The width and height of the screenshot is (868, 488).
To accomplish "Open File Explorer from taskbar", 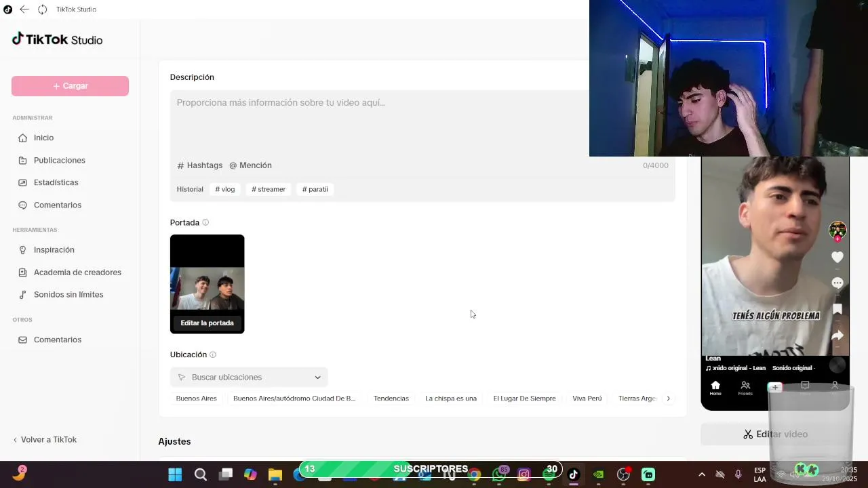I will coord(275,474).
